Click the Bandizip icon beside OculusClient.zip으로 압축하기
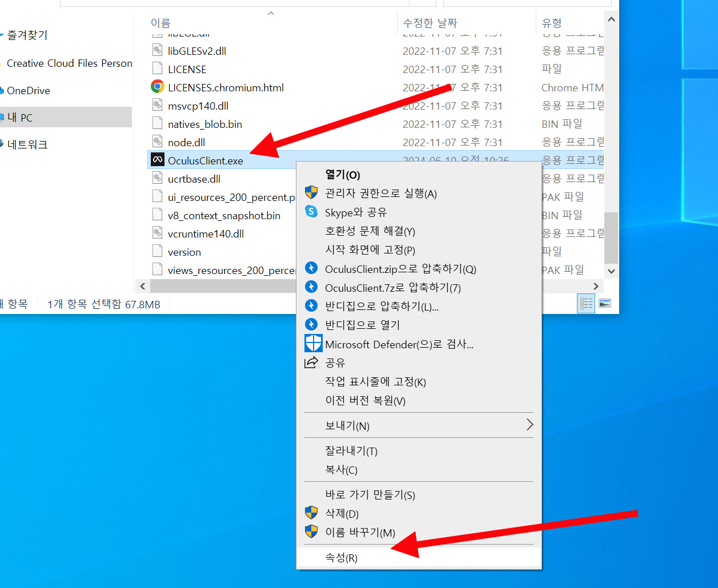The width and height of the screenshot is (718, 588). point(311,268)
